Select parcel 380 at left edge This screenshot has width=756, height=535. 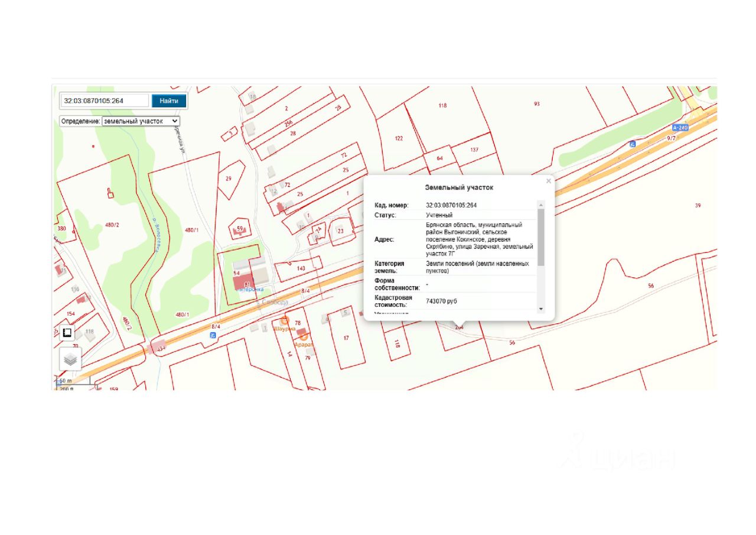[61, 229]
